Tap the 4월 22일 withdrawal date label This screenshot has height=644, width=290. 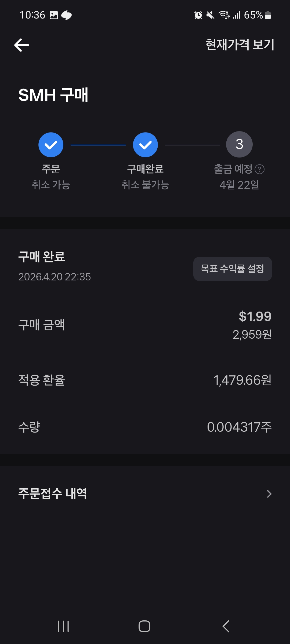point(239,185)
